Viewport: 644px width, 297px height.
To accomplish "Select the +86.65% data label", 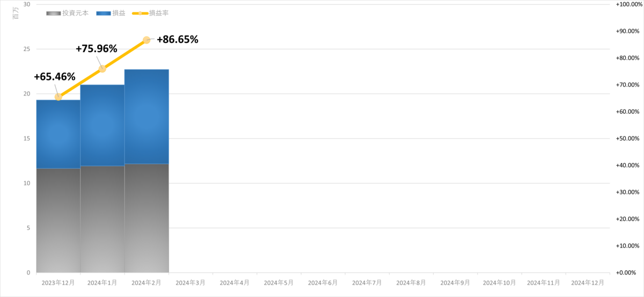I will (x=178, y=39).
